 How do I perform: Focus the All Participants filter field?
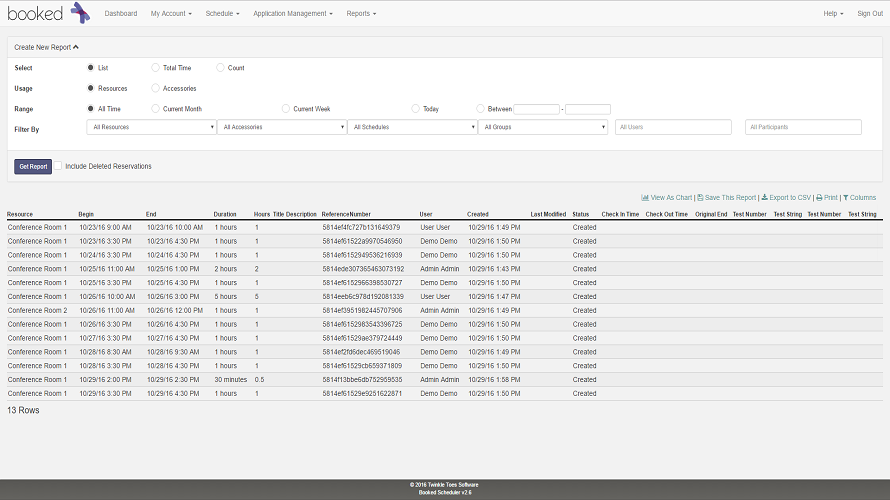803,127
